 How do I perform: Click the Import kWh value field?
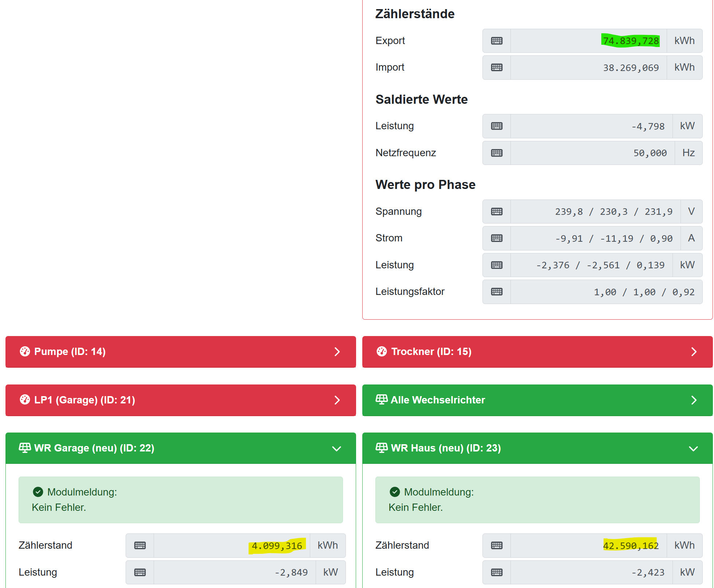[x=588, y=67]
